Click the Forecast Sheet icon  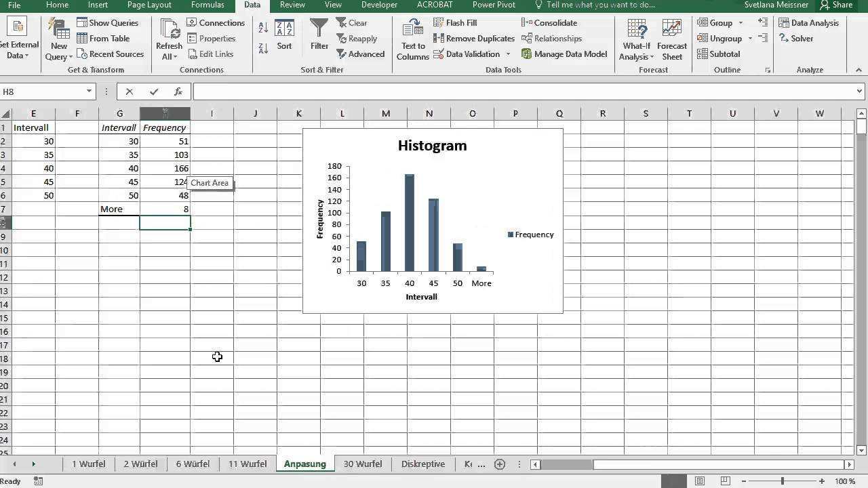pyautogui.click(x=672, y=39)
